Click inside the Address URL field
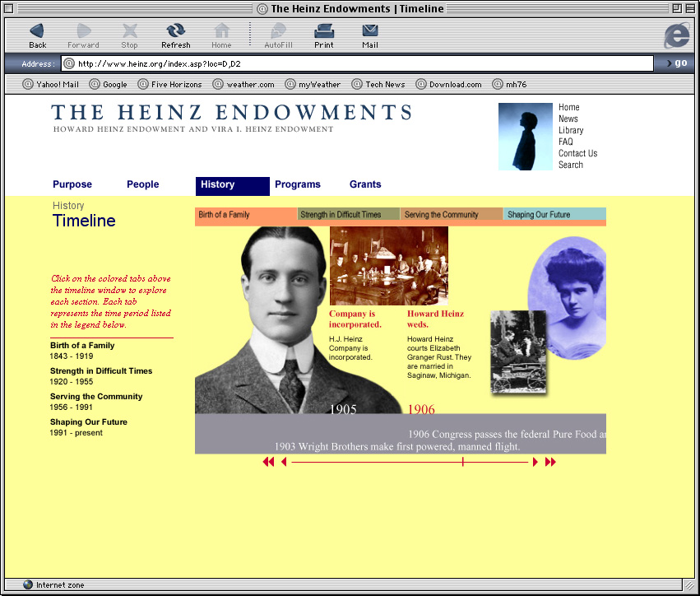This screenshot has width=700, height=596. [362, 63]
